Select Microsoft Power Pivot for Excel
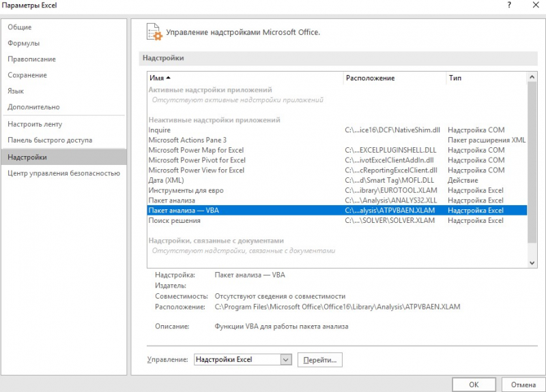Screen dimensions: 546x392 click(337, 160)
